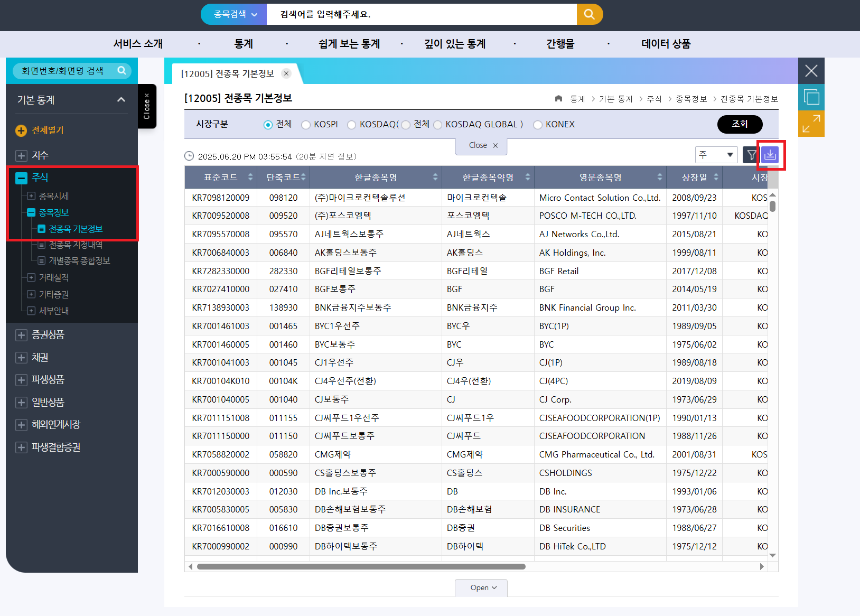Select 전종목 기본정보 in the tree
Image resolution: width=860 pixels, height=616 pixels.
pyautogui.click(x=76, y=229)
